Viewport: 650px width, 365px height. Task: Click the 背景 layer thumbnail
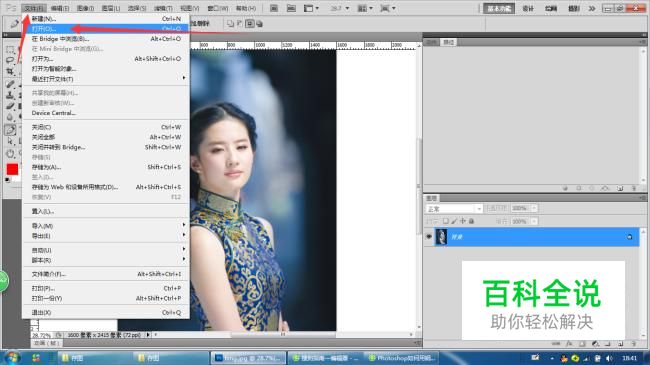[441, 237]
